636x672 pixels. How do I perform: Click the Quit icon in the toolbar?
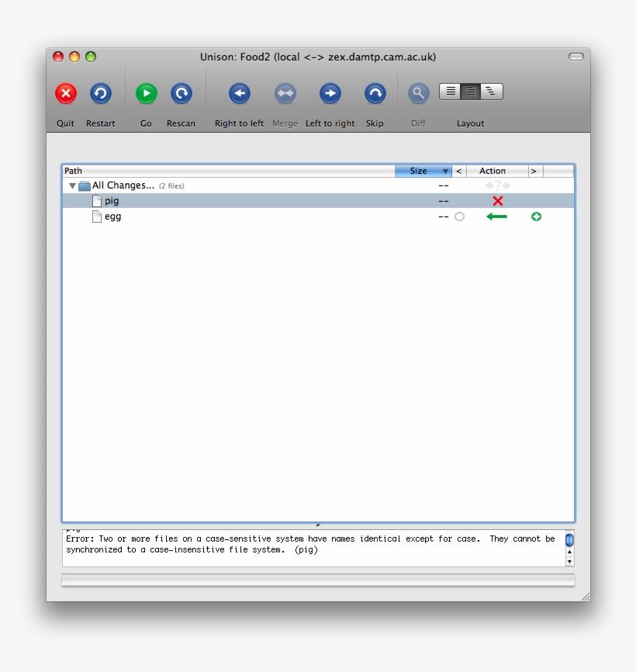[65, 93]
